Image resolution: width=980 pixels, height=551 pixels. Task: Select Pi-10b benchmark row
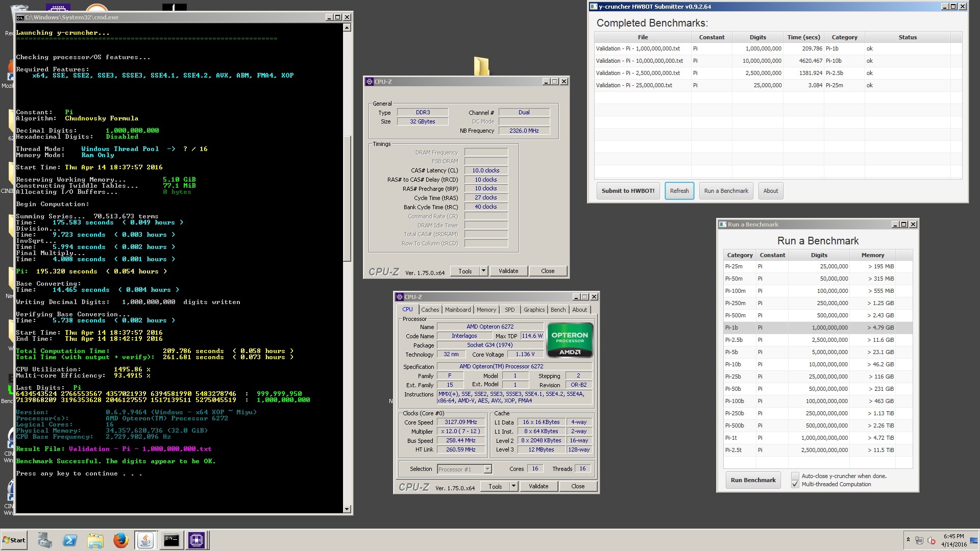[818, 364]
